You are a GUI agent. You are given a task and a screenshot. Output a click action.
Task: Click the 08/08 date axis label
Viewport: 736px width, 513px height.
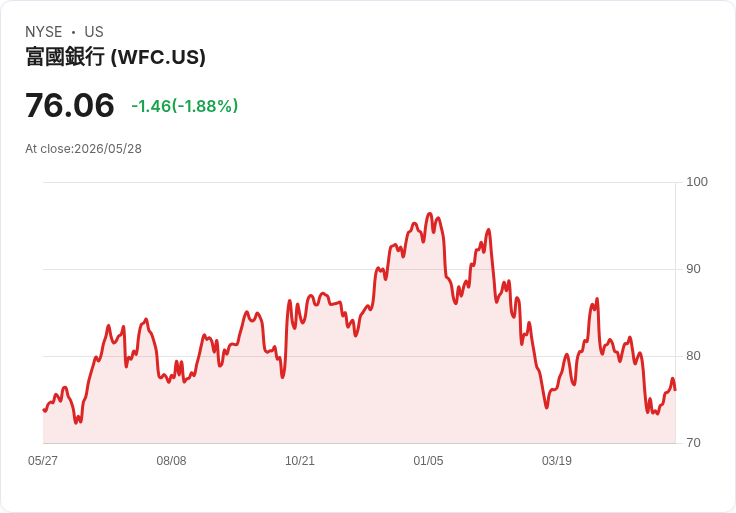(x=171, y=460)
